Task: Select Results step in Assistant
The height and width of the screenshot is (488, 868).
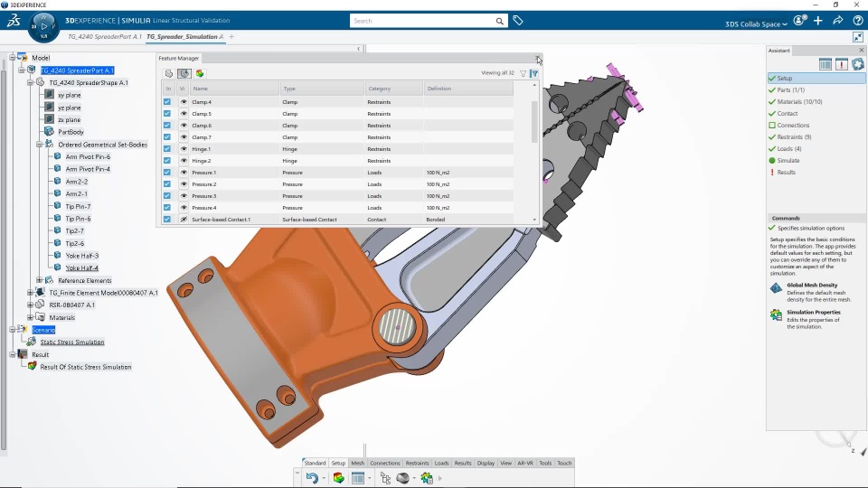Action: pos(786,172)
